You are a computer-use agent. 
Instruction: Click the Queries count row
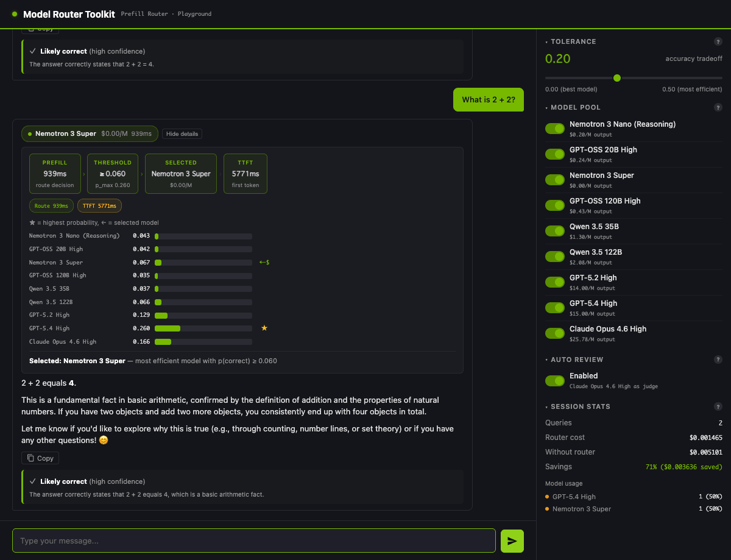634,423
